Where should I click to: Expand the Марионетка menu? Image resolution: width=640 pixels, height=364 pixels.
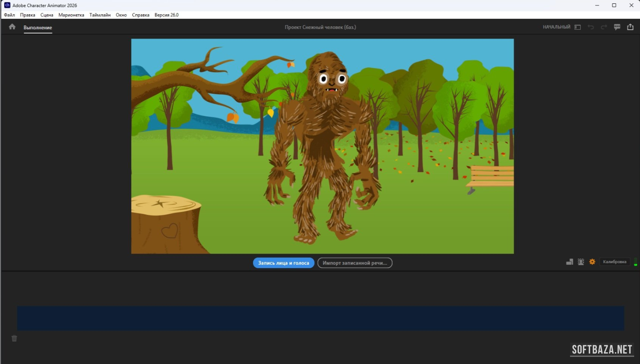coord(71,15)
